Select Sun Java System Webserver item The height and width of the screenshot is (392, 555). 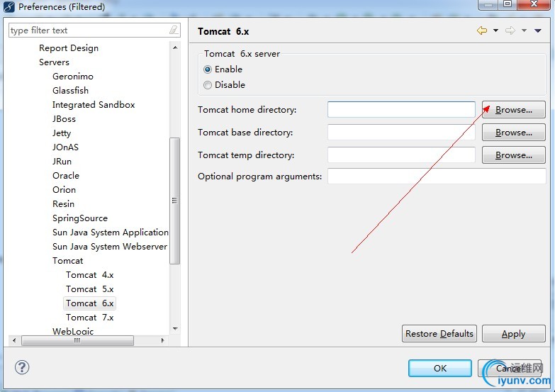[x=110, y=247]
